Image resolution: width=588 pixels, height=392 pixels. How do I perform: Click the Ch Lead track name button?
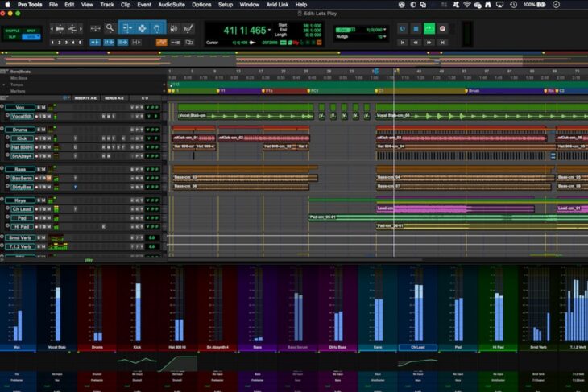20,208
